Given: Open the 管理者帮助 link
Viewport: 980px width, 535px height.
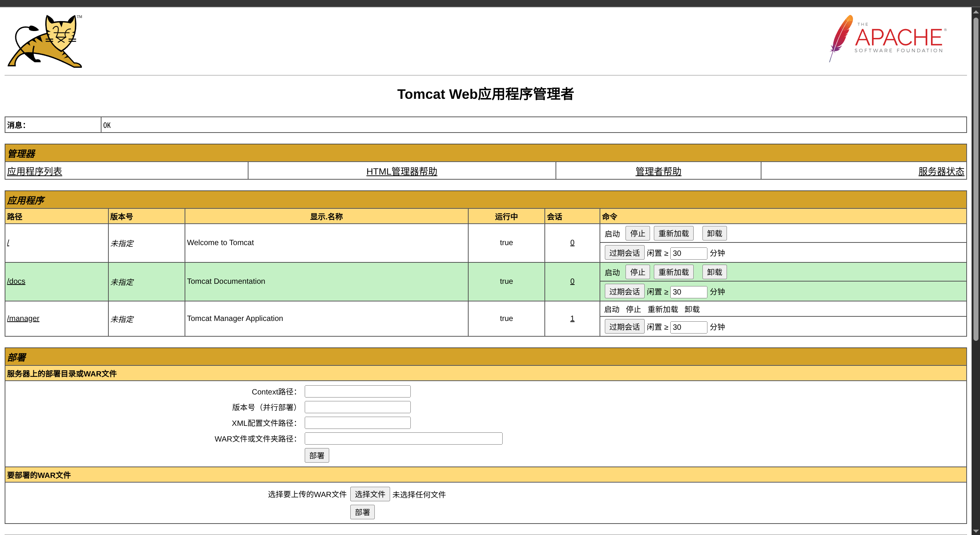Looking at the screenshot, I should point(658,171).
